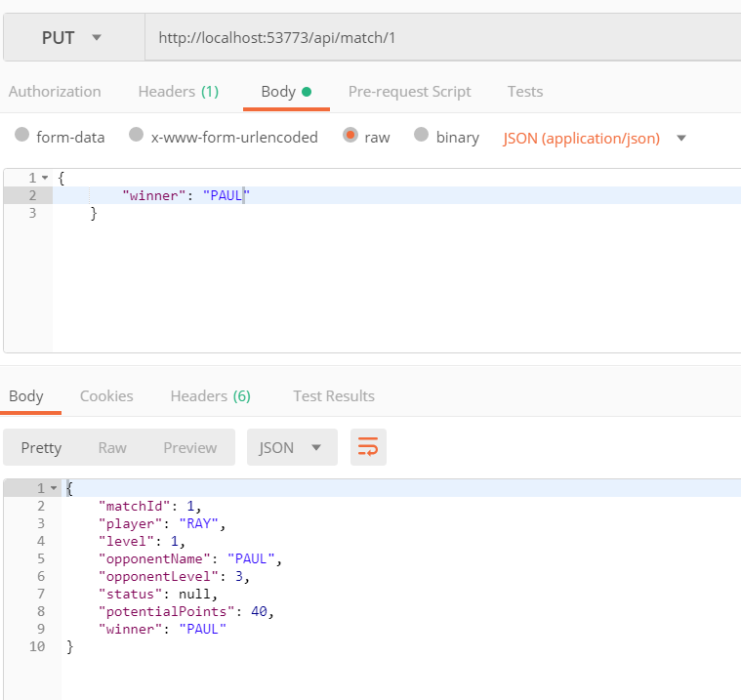Screen dimensions: 741x700
Task: Click line number 2 in request gutter
Action: click(x=32, y=195)
